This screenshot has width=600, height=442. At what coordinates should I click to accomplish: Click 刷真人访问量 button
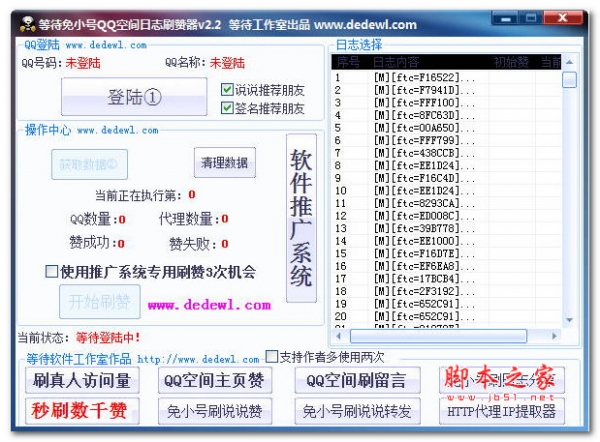coord(82,380)
